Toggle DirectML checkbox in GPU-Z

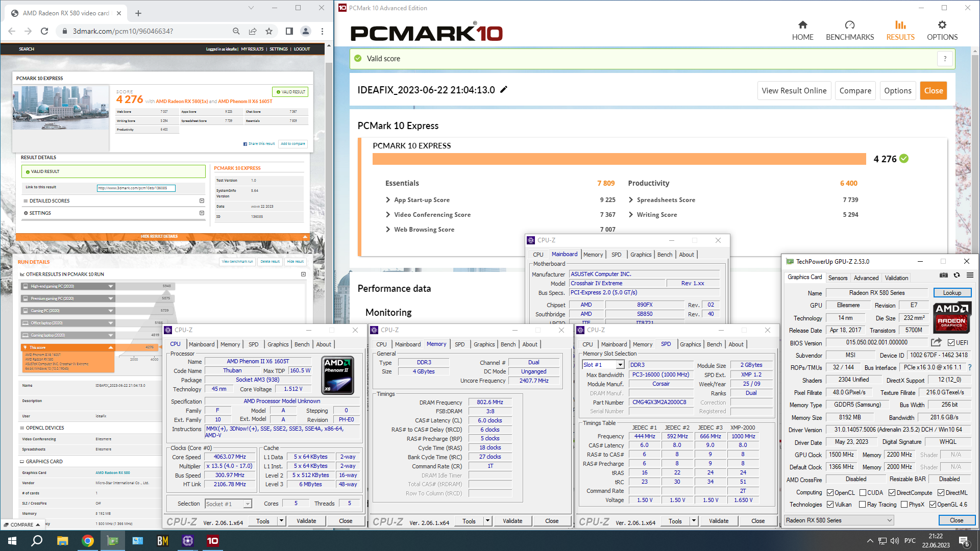pyautogui.click(x=941, y=493)
